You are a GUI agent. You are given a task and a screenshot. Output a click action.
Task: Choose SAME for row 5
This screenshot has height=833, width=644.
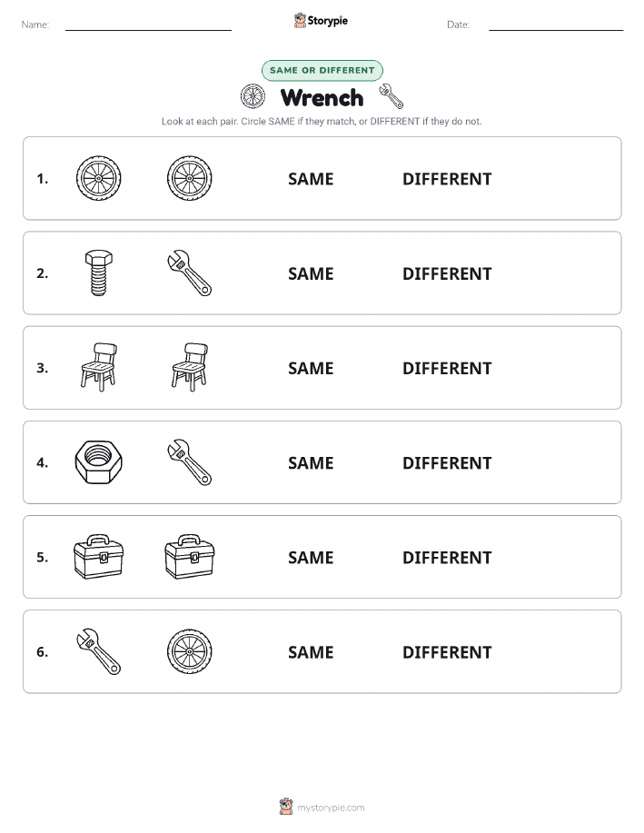311,557
